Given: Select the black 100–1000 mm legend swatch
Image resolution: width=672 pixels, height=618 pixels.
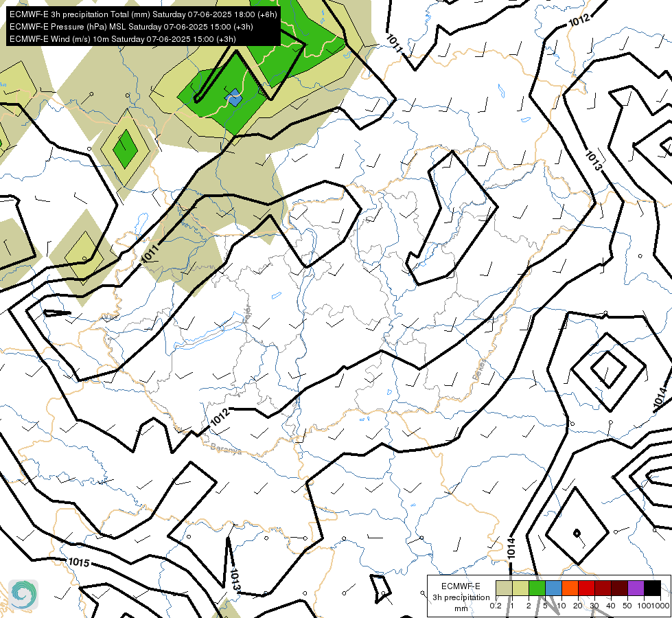Looking at the screenshot, I should tap(652, 588).
